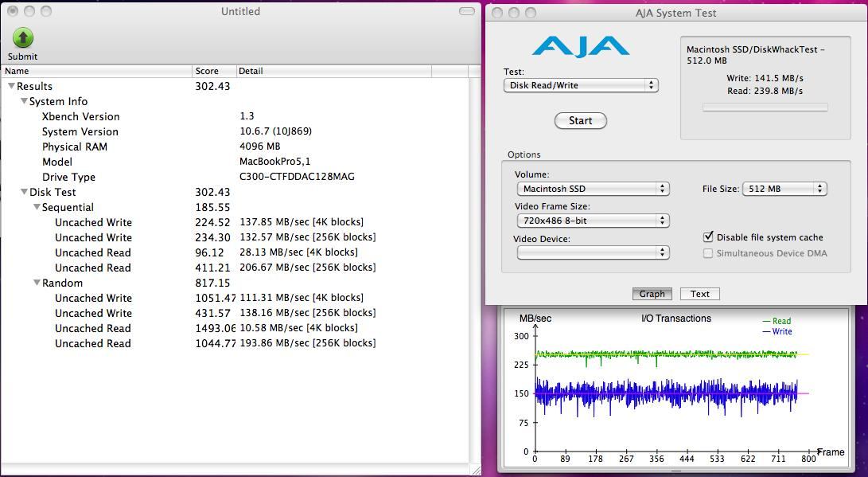Click the AJA logo

point(581,46)
